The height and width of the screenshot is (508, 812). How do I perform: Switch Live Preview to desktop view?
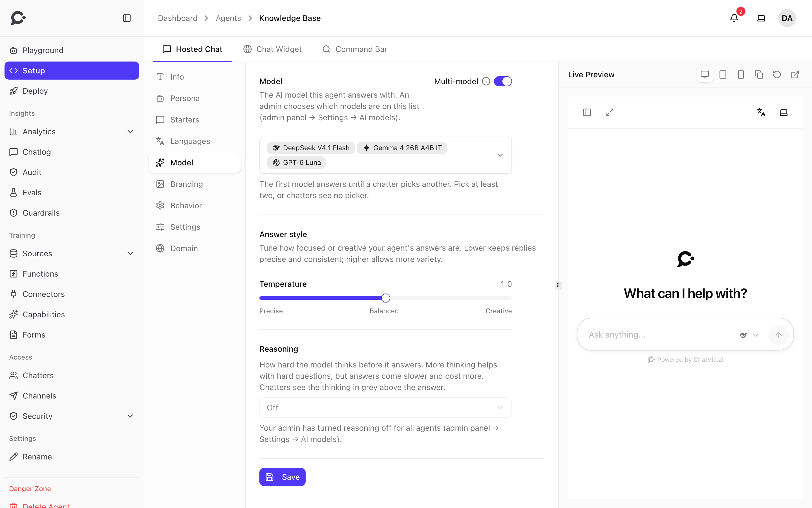(x=705, y=75)
